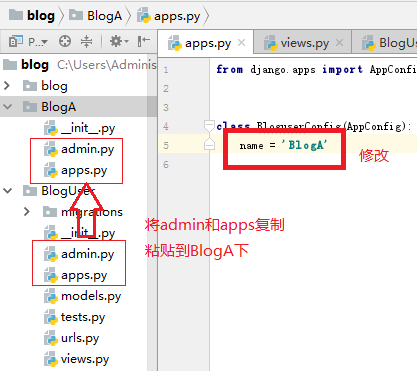417x371 pixels.
Task: Open the Project view dropdown
Action: (x=28, y=42)
